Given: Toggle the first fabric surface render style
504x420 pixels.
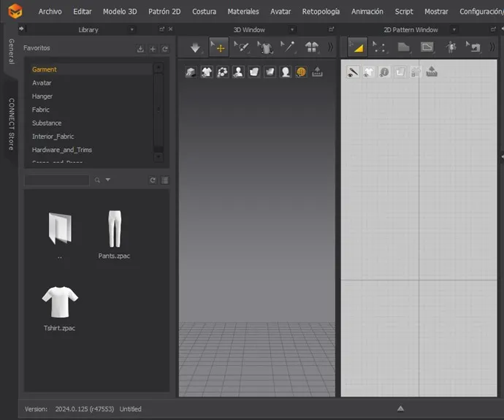Looking at the screenshot, I should tap(254, 72).
